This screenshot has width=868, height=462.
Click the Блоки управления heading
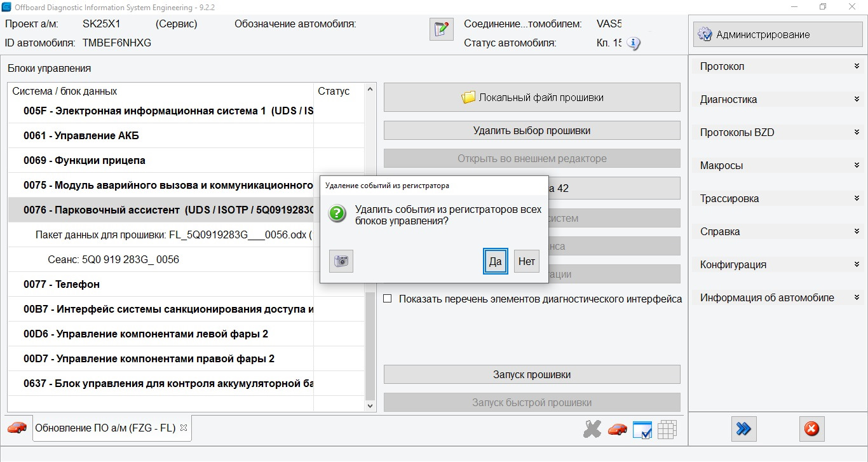tap(50, 68)
